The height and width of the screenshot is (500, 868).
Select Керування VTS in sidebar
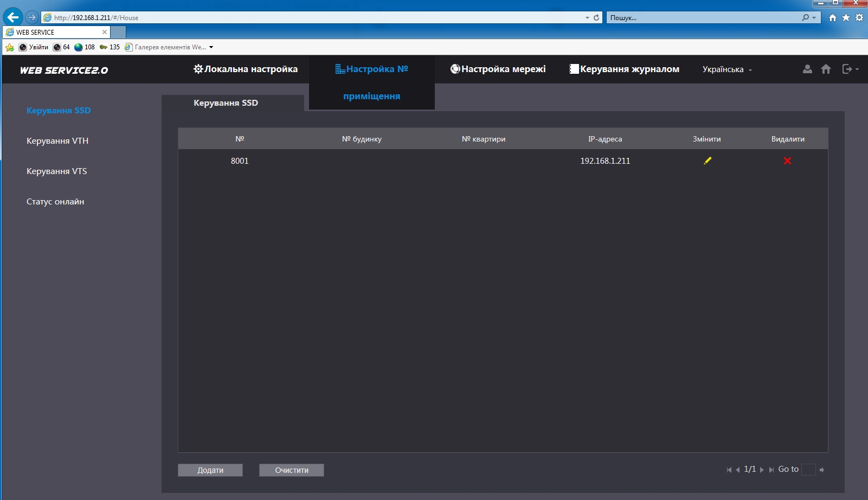pos(57,171)
